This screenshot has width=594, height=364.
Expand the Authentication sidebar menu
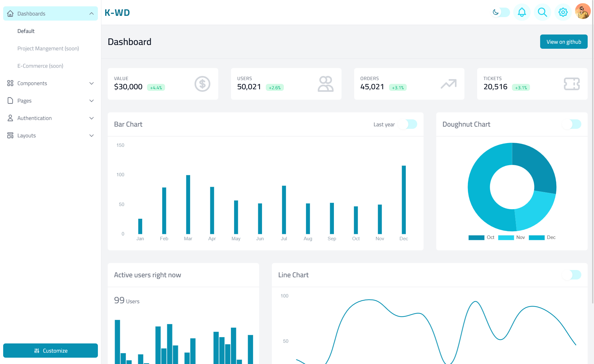[51, 118]
